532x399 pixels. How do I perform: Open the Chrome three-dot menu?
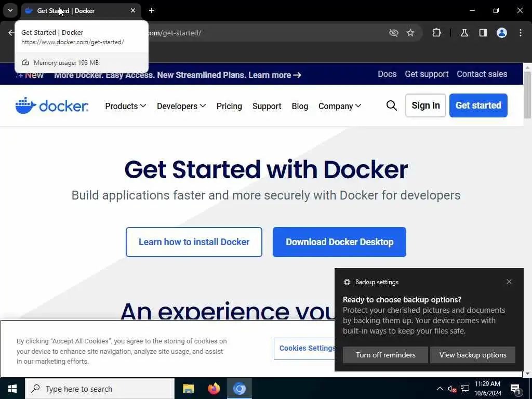(521, 33)
